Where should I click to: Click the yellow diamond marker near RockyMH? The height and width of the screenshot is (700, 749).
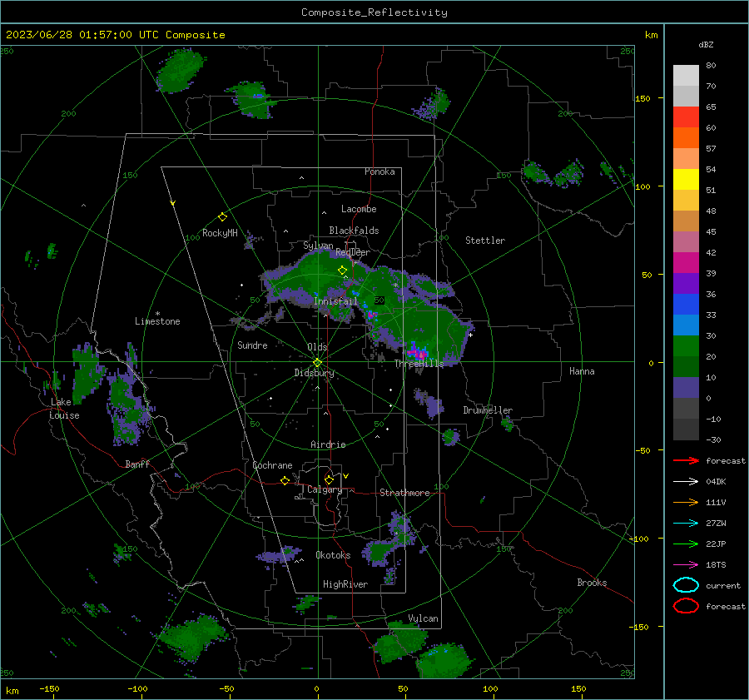(222, 217)
